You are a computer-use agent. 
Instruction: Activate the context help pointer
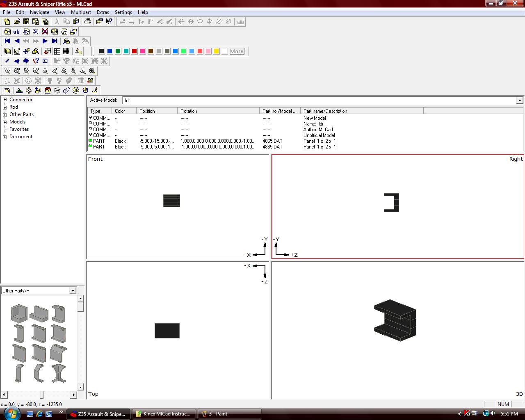pos(109,22)
